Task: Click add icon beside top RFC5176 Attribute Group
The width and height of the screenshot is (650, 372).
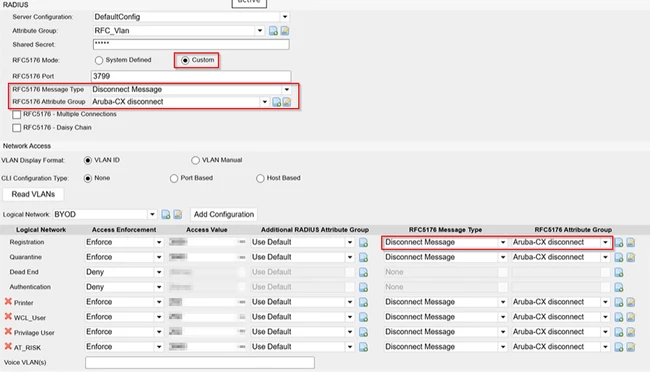Action: coord(276,102)
